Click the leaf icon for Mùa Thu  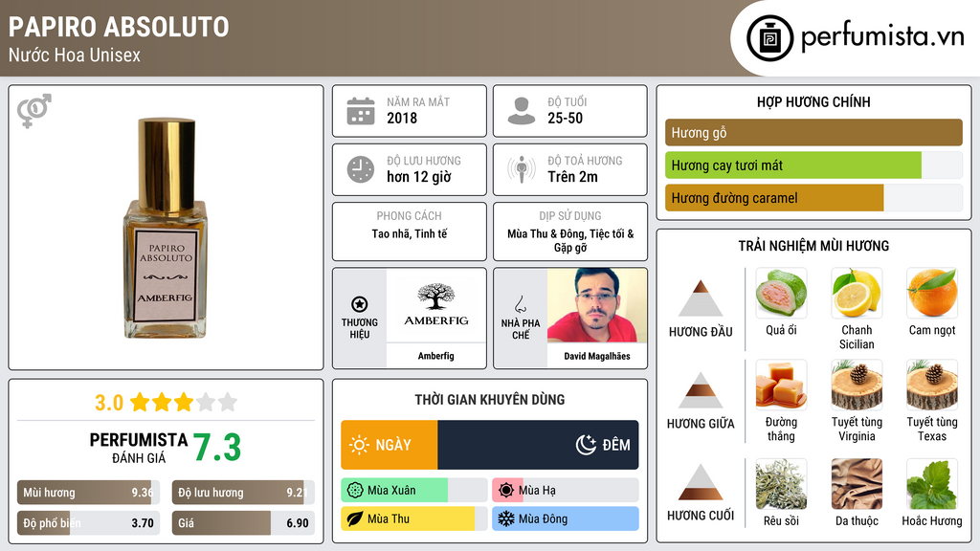pyautogui.click(x=355, y=518)
